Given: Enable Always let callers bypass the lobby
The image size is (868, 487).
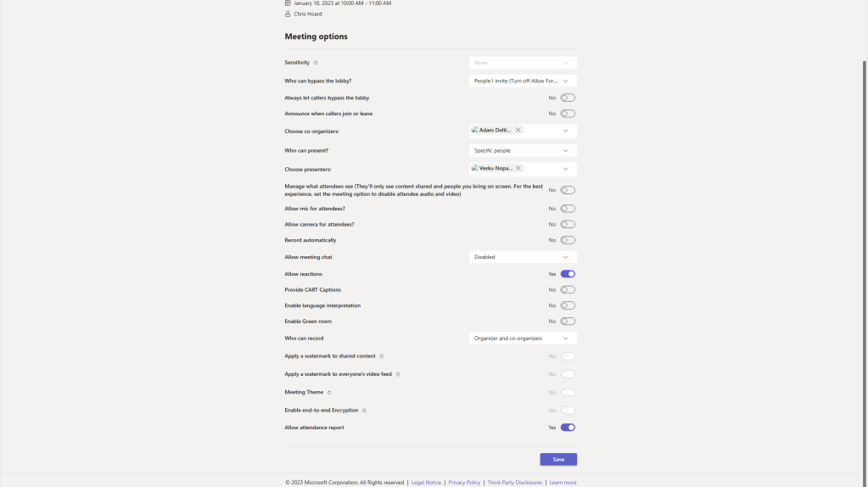Looking at the screenshot, I should (x=568, y=98).
